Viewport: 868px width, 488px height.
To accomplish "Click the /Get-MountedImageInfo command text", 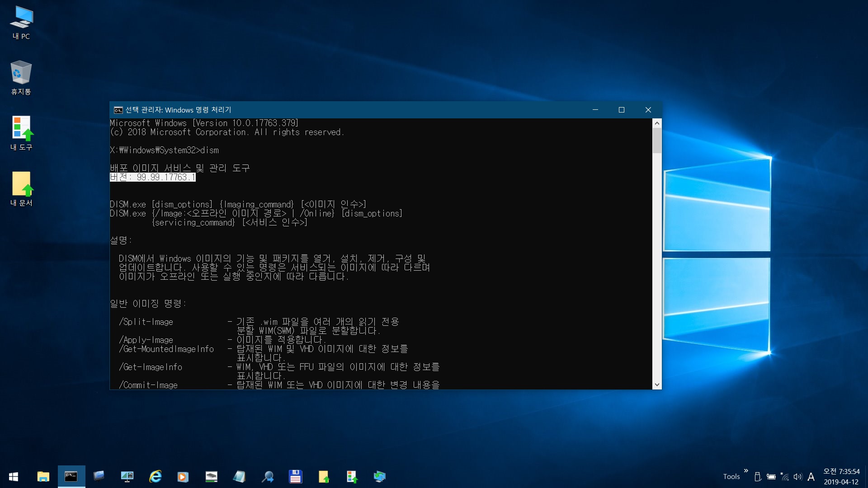I will [166, 349].
